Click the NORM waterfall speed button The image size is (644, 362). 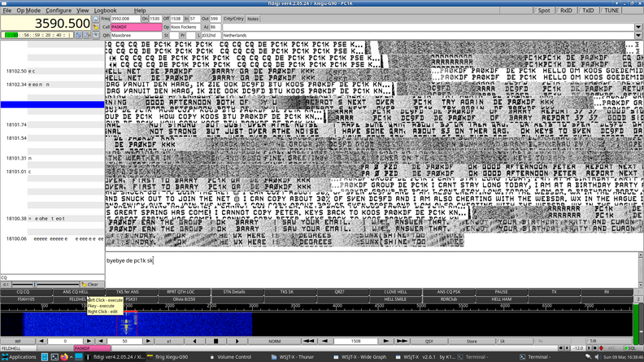(x=275, y=341)
